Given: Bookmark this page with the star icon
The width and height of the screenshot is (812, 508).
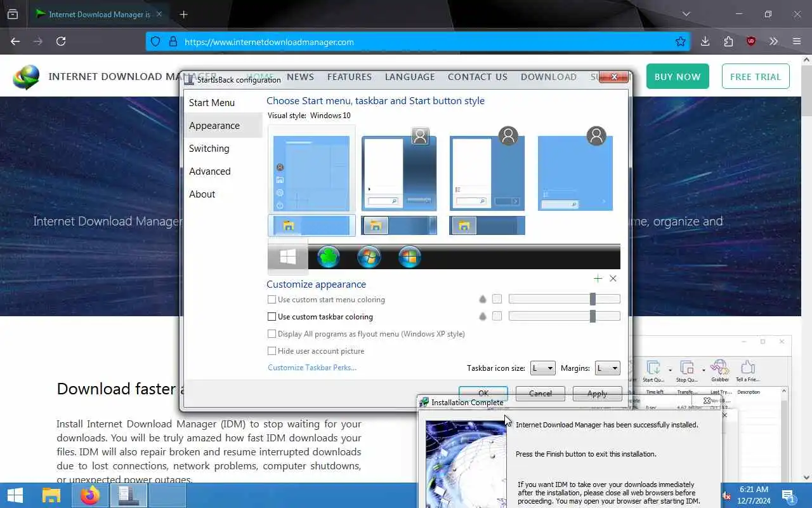Looking at the screenshot, I should point(681,42).
